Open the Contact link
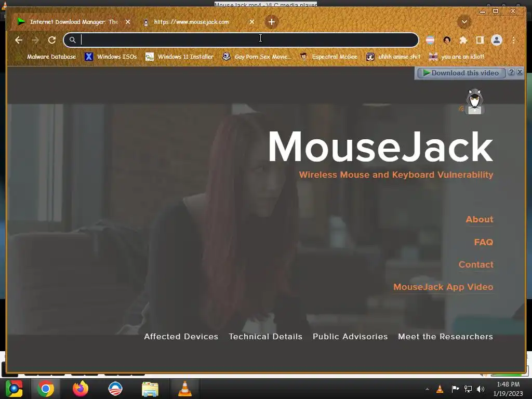Viewport: 532px width, 399px height. (476, 264)
